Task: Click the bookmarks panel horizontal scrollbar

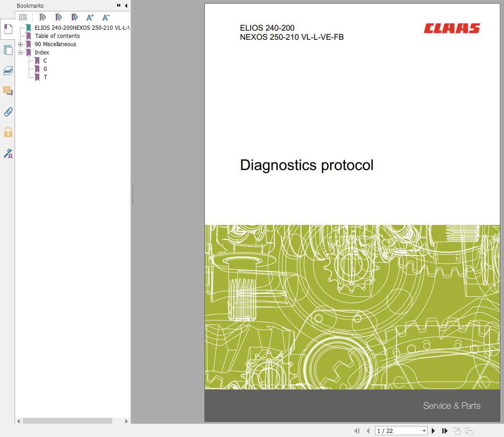Action: 67,421
